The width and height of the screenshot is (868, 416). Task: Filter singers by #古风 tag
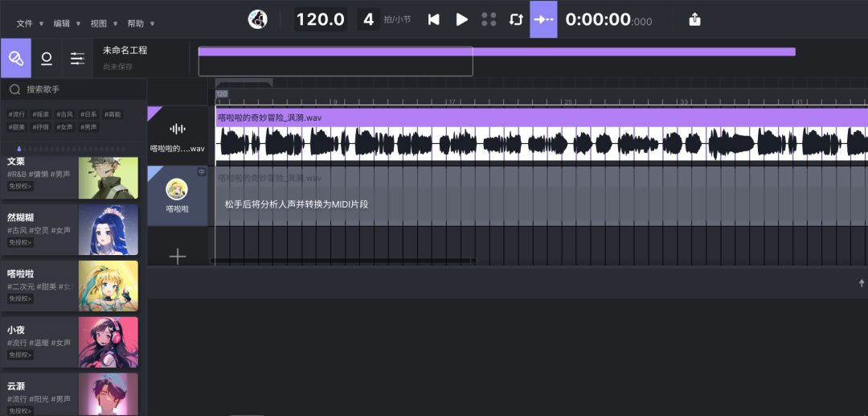(64, 114)
